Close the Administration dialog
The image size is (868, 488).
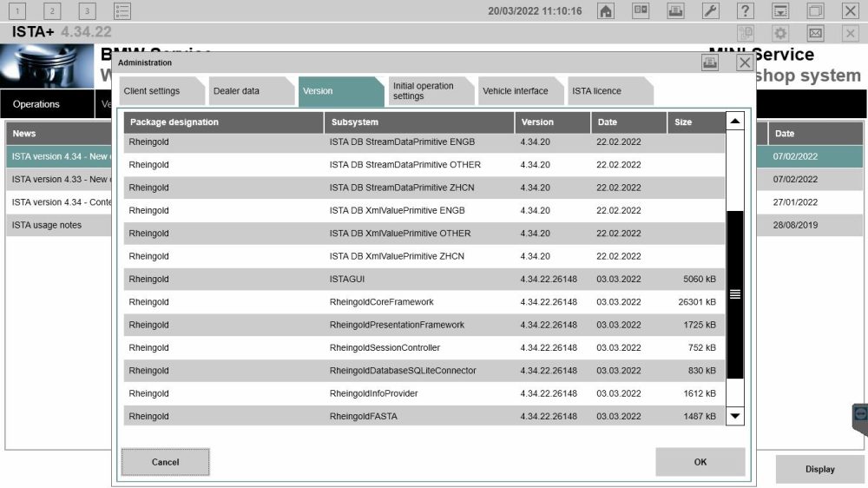[x=745, y=63]
